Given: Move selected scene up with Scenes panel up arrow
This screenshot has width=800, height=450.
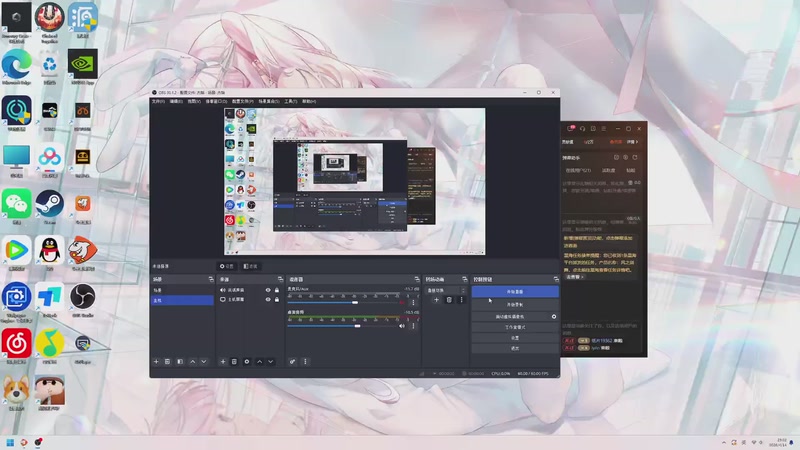Looking at the screenshot, I should (192, 362).
